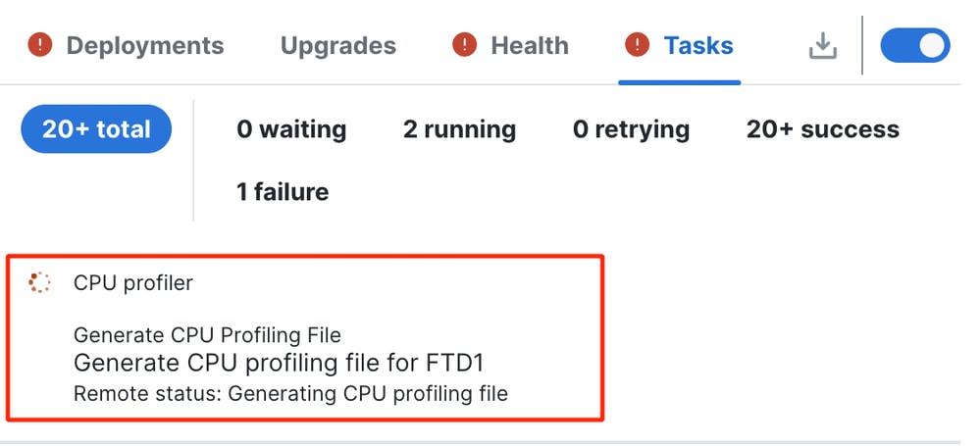Click Generate CPU profiling file for FTD1
Image resolution: width=980 pixels, height=446 pixels.
pyautogui.click(x=279, y=363)
